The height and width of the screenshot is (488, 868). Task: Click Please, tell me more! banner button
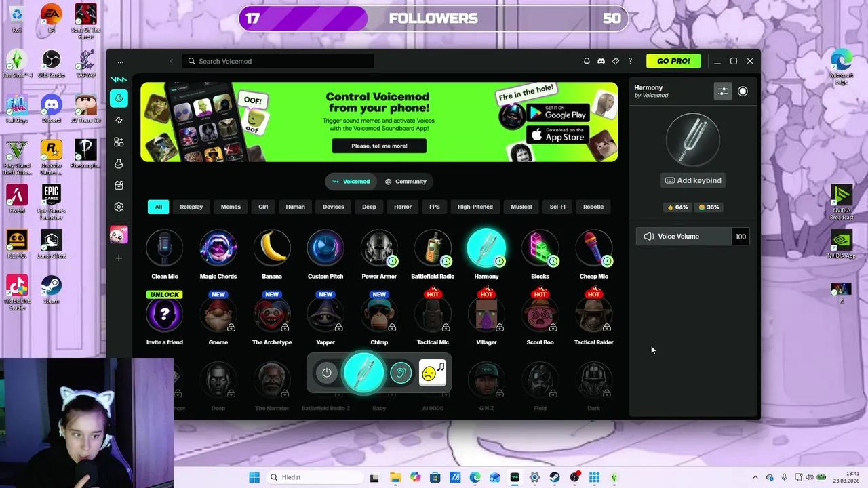pyautogui.click(x=379, y=146)
